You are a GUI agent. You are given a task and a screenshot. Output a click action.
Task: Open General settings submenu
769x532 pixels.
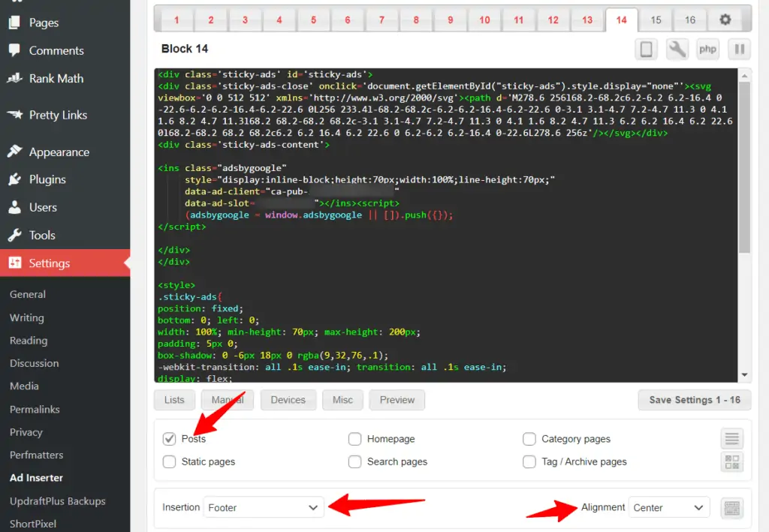coord(28,294)
